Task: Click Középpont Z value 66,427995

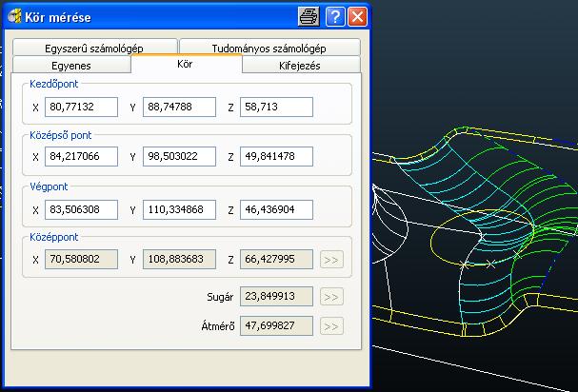Action: (276, 259)
